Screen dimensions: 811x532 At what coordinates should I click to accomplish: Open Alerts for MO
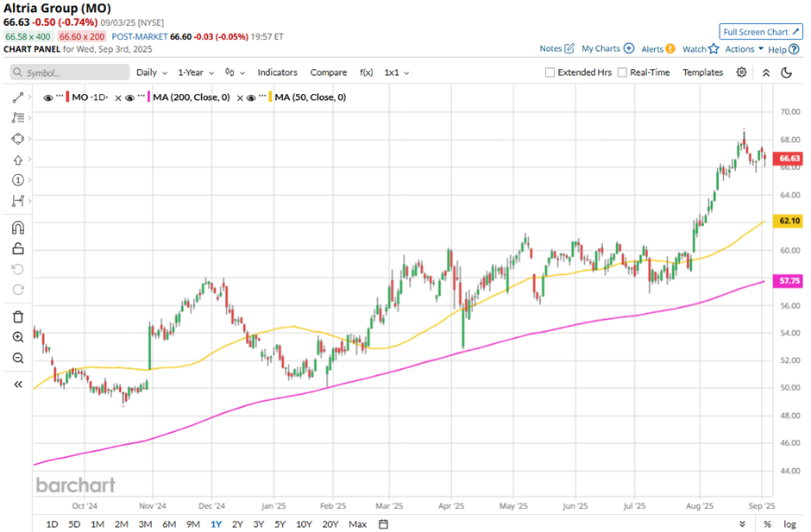(658, 49)
